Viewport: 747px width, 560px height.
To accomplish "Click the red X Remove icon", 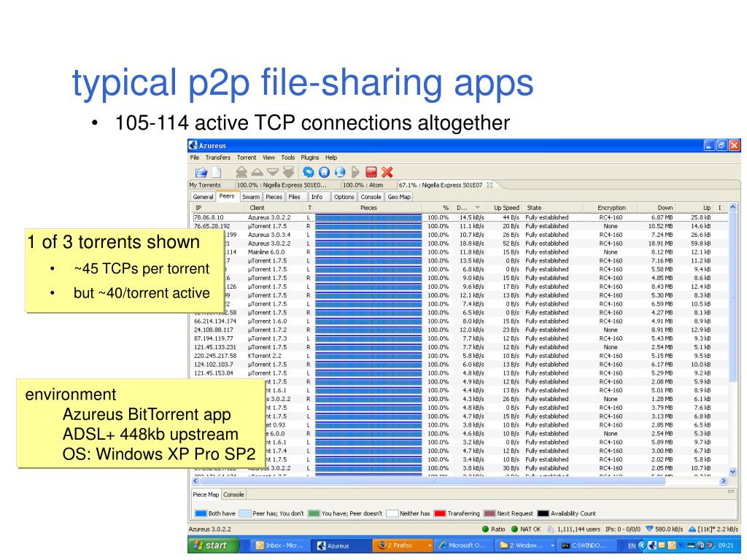I will tap(387, 172).
